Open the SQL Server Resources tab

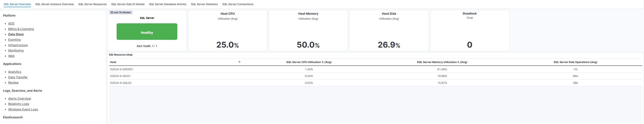(93, 4)
